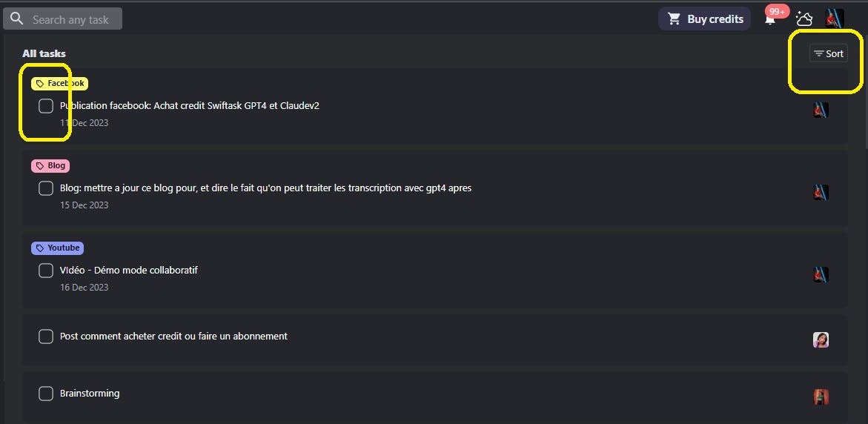Select the pink Blog tag
The height and width of the screenshot is (424, 868).
click(x=50, y=166)
